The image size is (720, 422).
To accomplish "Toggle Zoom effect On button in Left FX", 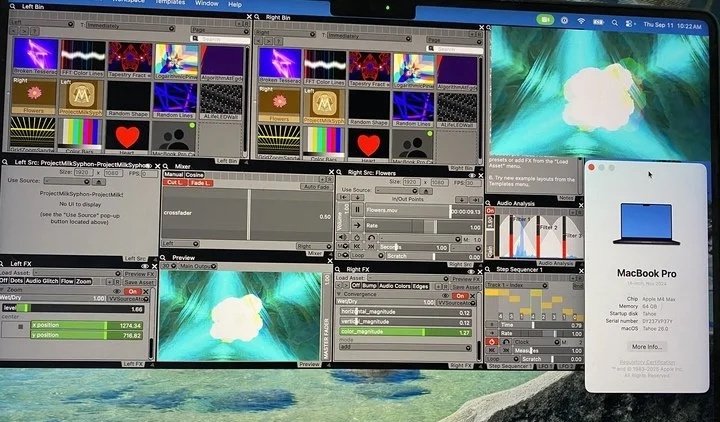I will [x=133, y=291].
